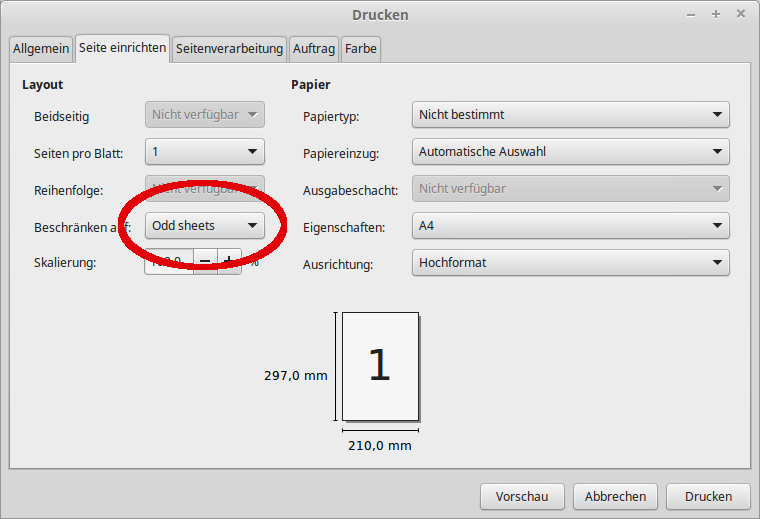Click into the Skalierung value field
760x519 pixels.
[168, 262]
